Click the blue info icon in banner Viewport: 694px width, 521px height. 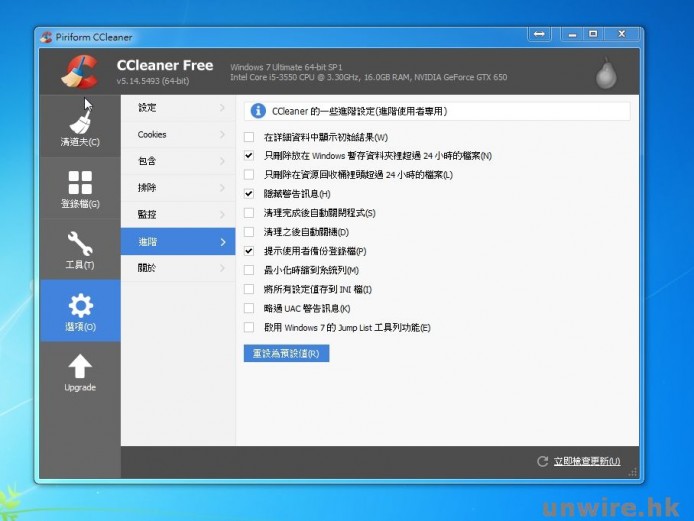coord(258,111)
